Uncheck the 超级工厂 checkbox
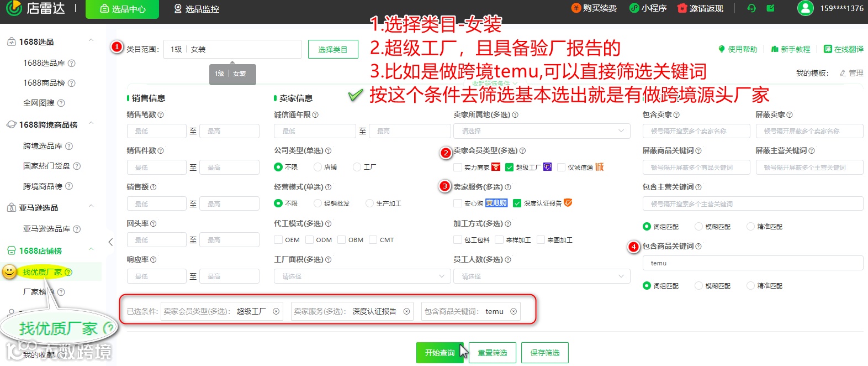 (x=509, y=167)
